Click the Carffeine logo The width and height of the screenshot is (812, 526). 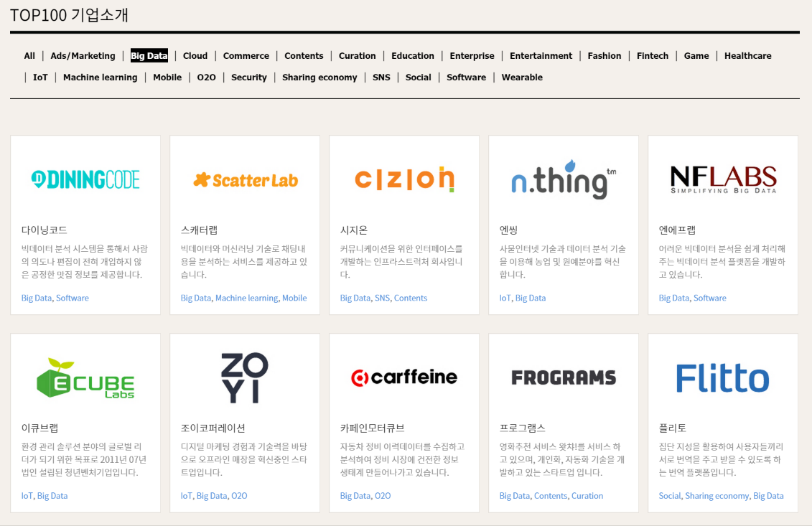404,377
